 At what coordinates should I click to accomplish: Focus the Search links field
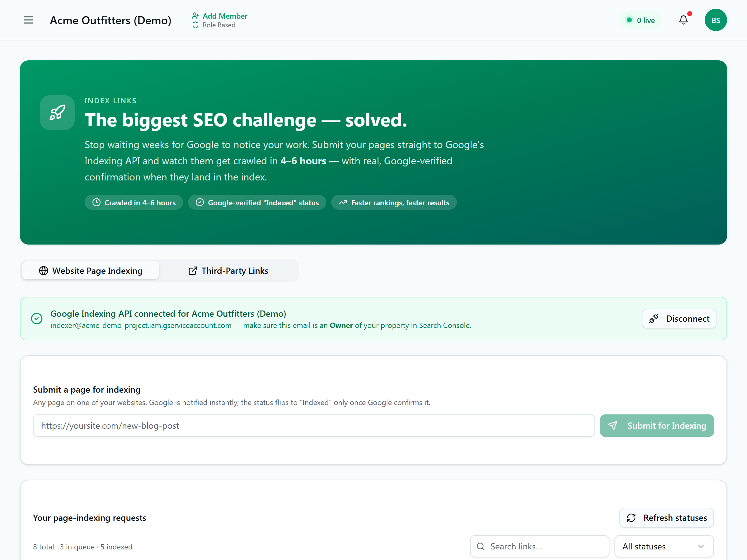pyautogui.click(x=539, y=547)
